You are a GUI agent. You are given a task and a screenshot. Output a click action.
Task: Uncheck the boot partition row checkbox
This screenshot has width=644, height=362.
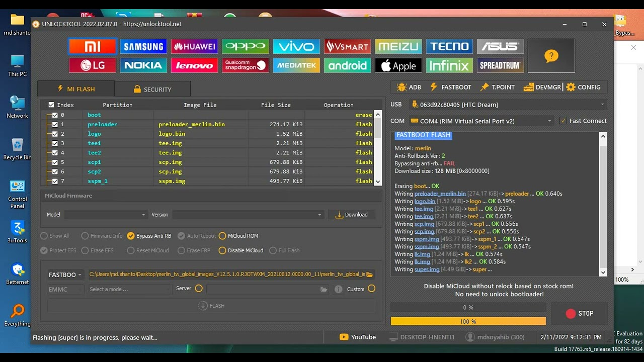click(x=55, y=115)
